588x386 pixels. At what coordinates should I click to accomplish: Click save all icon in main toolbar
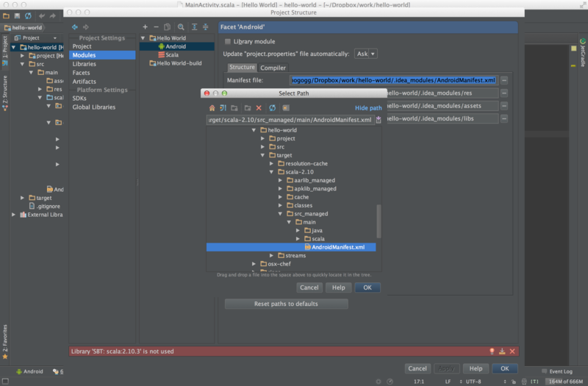click(17, 15)
